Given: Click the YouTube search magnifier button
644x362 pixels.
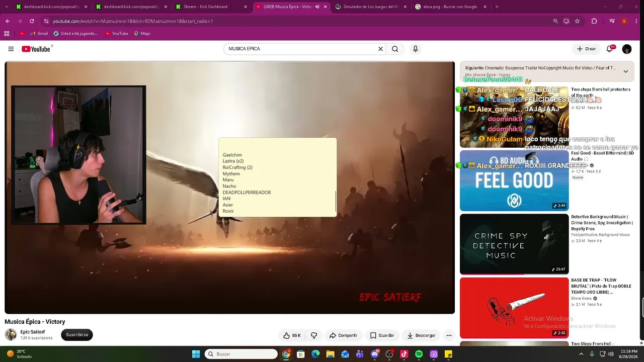Looking at the screenshot, I should click(395, 49).
